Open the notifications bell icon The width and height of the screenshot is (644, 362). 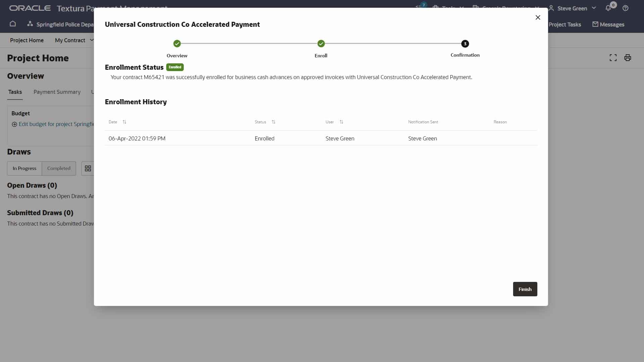point(608,8)
